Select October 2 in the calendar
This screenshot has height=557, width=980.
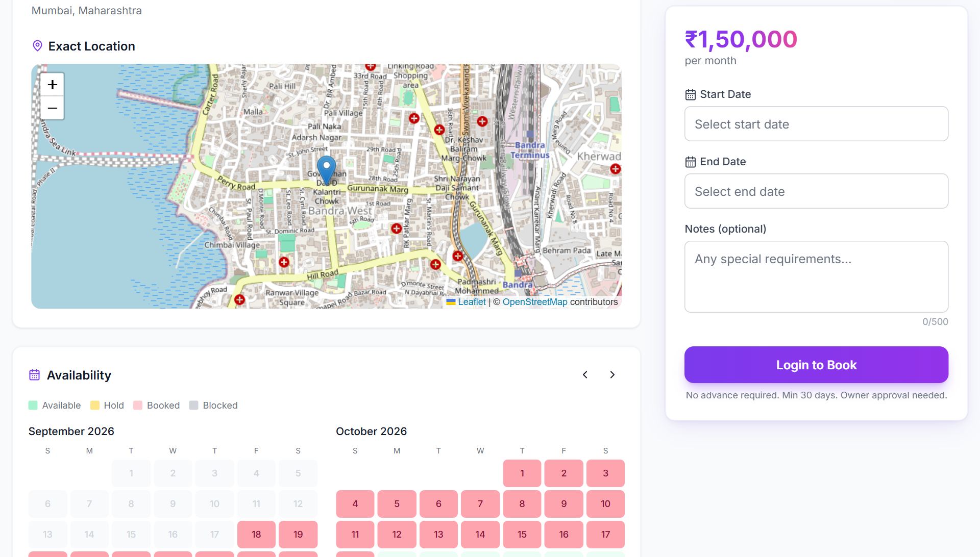click(564, 473)
